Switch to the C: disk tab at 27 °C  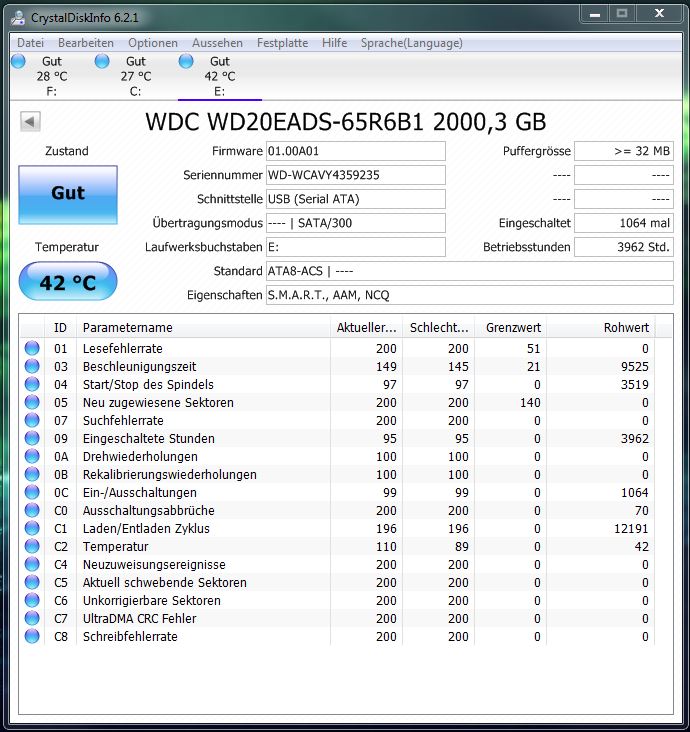pos(135,76)
